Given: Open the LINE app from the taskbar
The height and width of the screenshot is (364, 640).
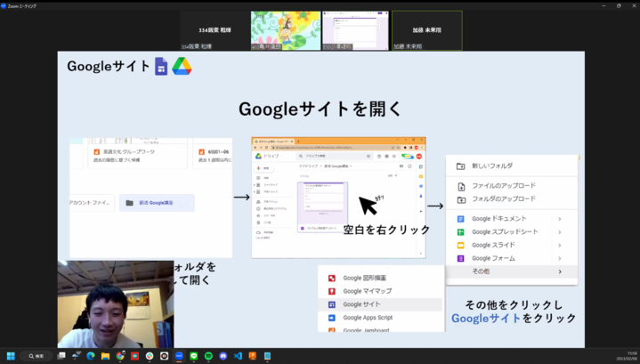Looking at the screenshot, I should click(193, 356).
